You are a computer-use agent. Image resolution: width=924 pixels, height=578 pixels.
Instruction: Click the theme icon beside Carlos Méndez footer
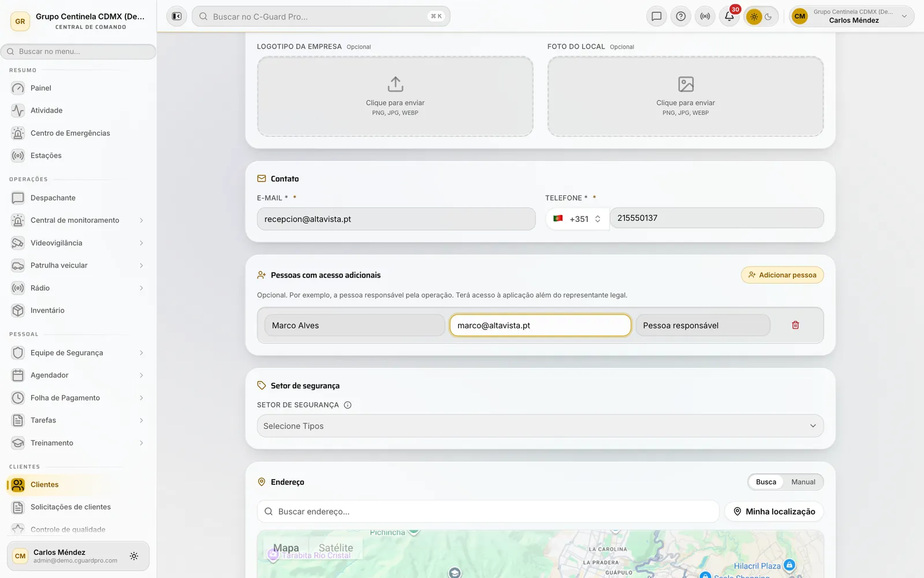click(x=134, y=556)
